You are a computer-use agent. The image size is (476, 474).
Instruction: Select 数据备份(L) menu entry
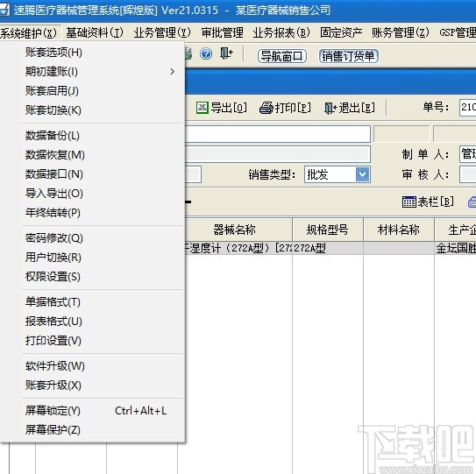tap(93, 135)
